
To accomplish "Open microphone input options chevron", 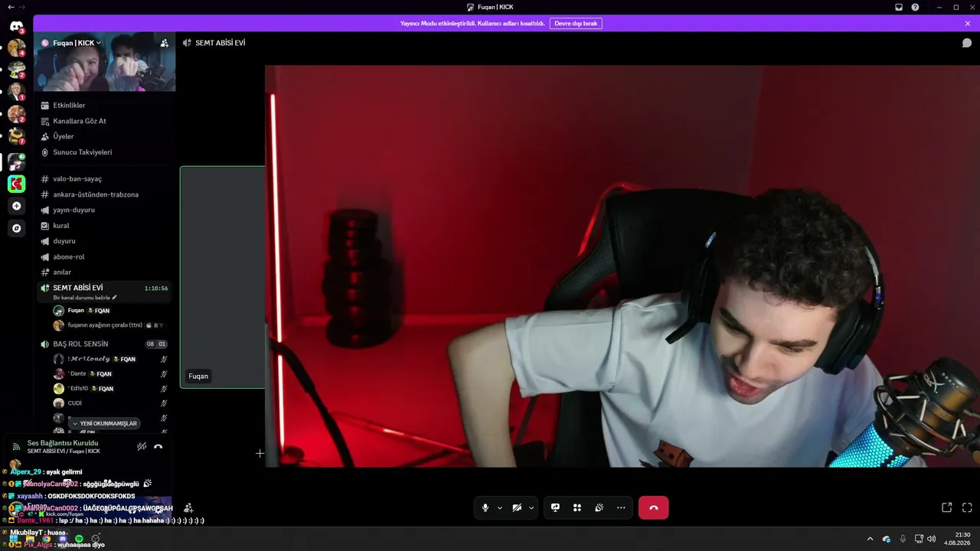I will pos(500,507).
